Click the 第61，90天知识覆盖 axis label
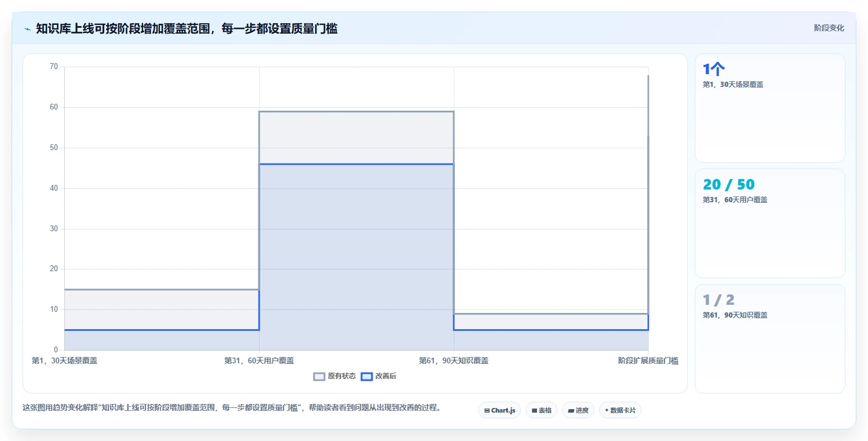The height and width of the screenshot is (441, 868). click(454, 360)
